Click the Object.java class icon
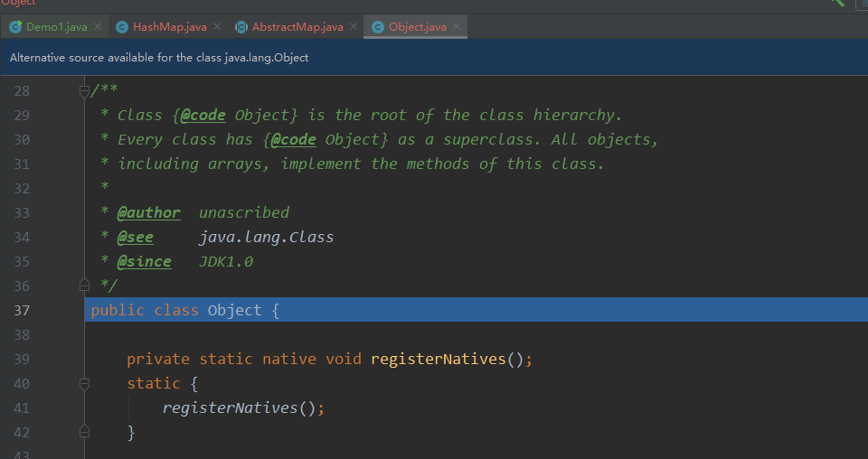Image resolution: width=868 pixels, height=459 pixels. (378, 26)
